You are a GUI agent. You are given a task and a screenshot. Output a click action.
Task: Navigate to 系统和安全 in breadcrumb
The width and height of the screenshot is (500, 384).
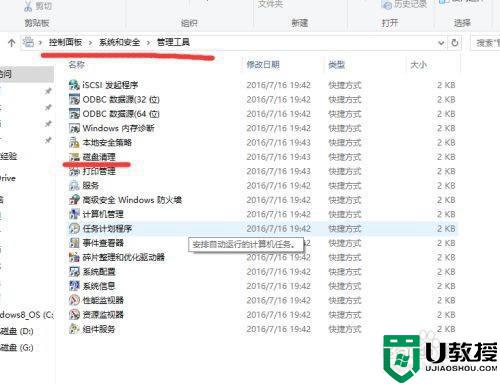pyautogui.click(x=119, y=42)
